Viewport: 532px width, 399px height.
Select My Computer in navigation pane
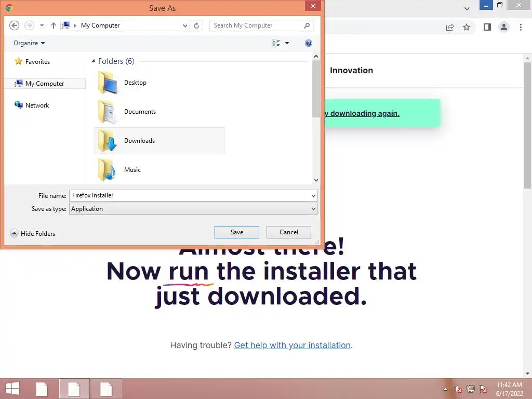[45, 84]
